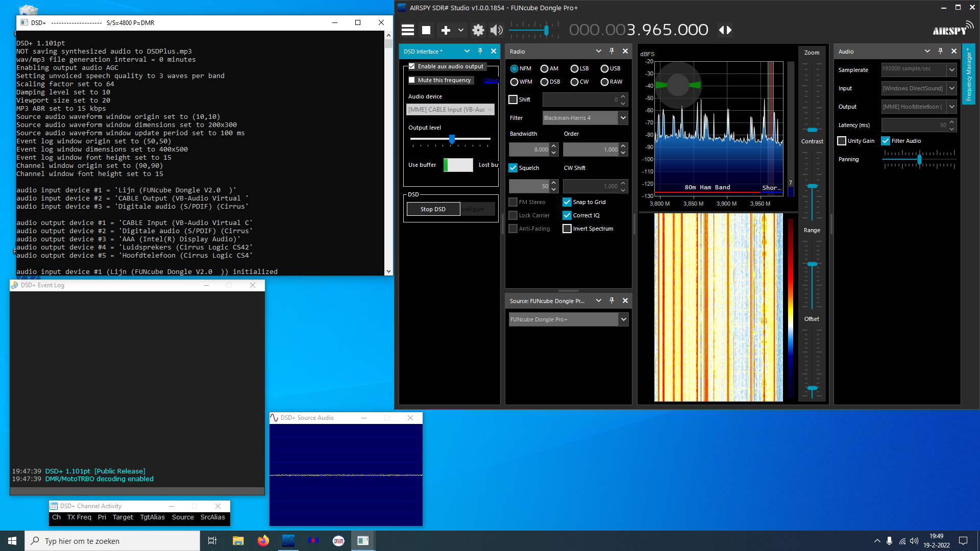Click the Source column in Channel Activity
Image resolution: width=980 pixels, height=551 pixels.
[x=183, y=517]
